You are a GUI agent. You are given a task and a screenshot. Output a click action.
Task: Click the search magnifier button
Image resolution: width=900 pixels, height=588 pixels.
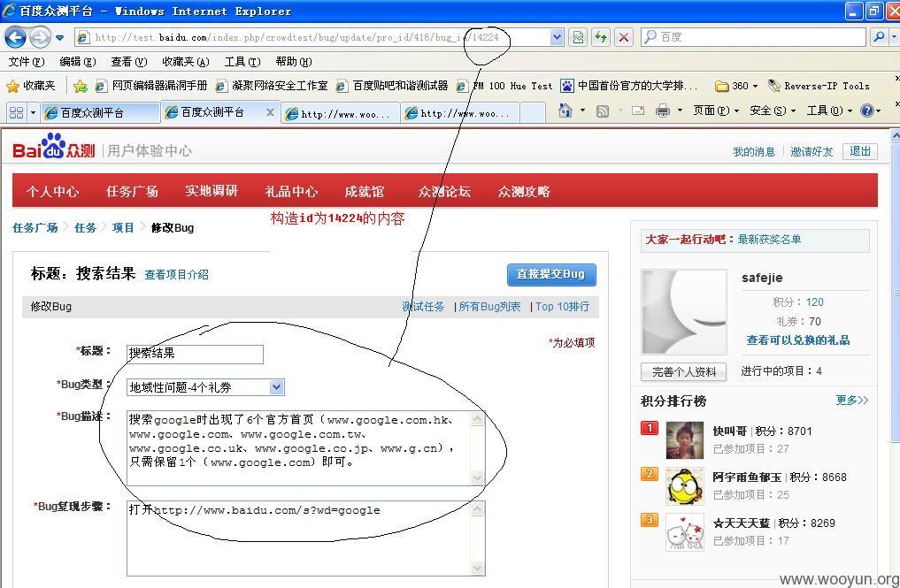pos(879,37)
